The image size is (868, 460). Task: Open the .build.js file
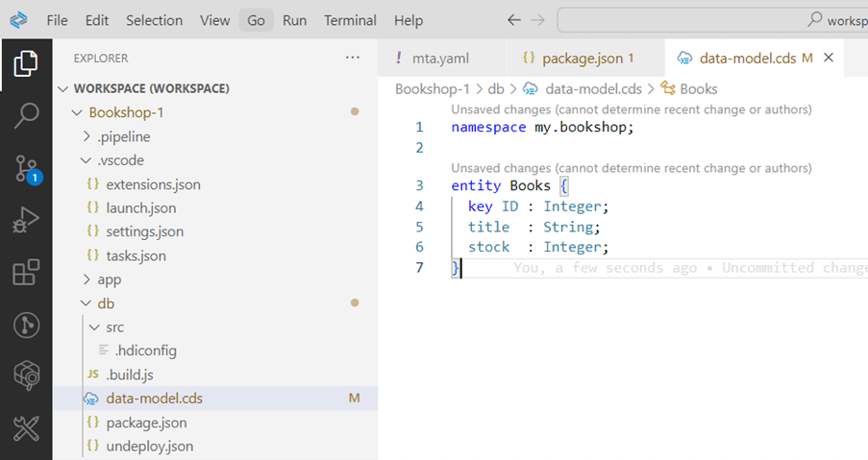click(130, 375)
